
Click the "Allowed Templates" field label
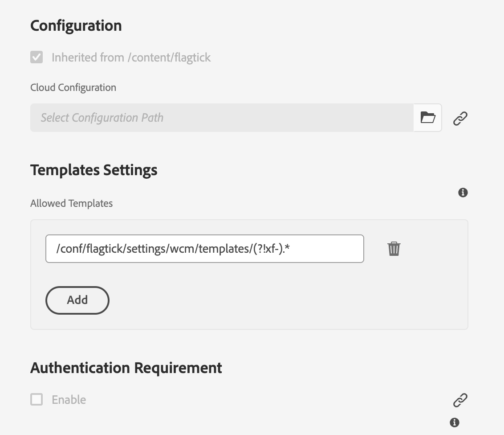coord(71,203)
